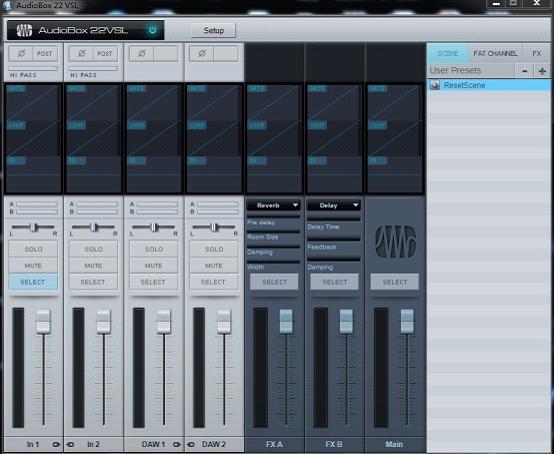Switch to the SCENE tab
555x454 pixels.
point(448,53)
